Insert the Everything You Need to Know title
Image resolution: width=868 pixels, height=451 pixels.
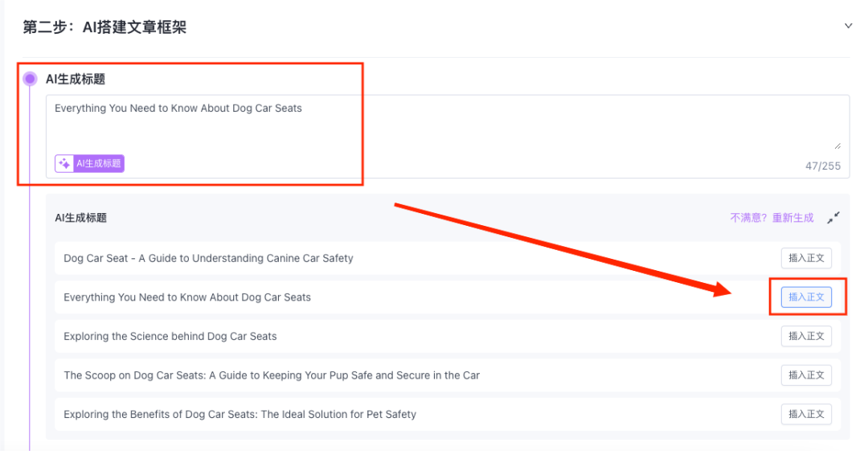(806, 297)
